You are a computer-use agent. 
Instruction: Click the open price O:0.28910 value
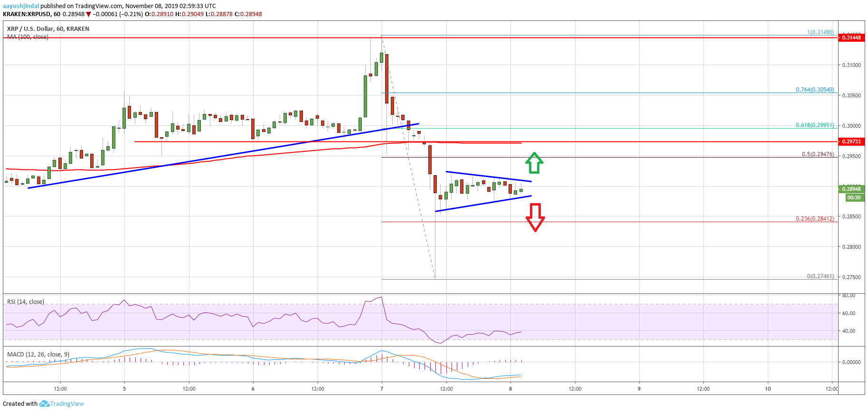click(159, 14)
